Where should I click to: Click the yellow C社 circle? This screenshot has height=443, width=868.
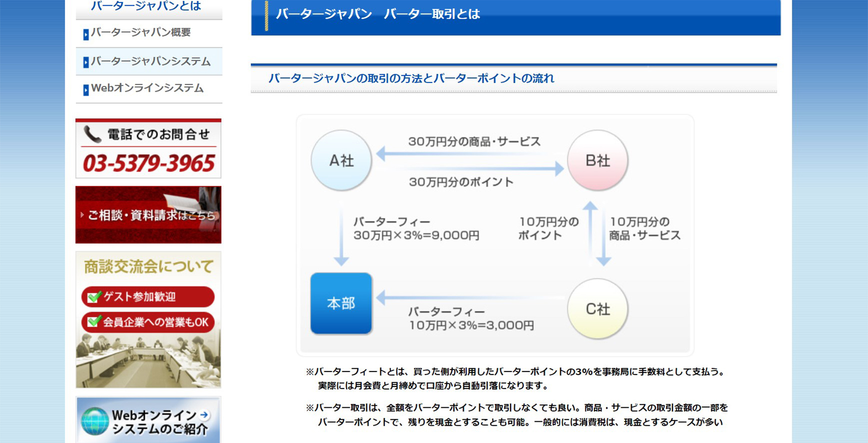[597, 309]
